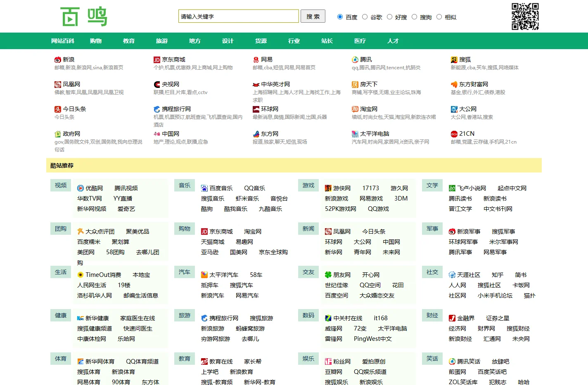Click the 太平洋电脑 icon in top listing
Viewport: 588px width, 385px height.
tap(355, 134)
